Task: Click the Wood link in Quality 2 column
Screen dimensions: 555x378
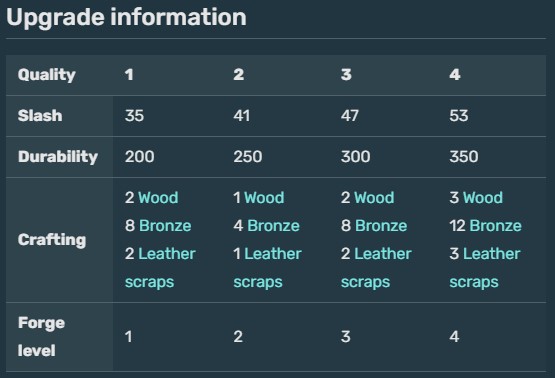Action: pos(264,197)
